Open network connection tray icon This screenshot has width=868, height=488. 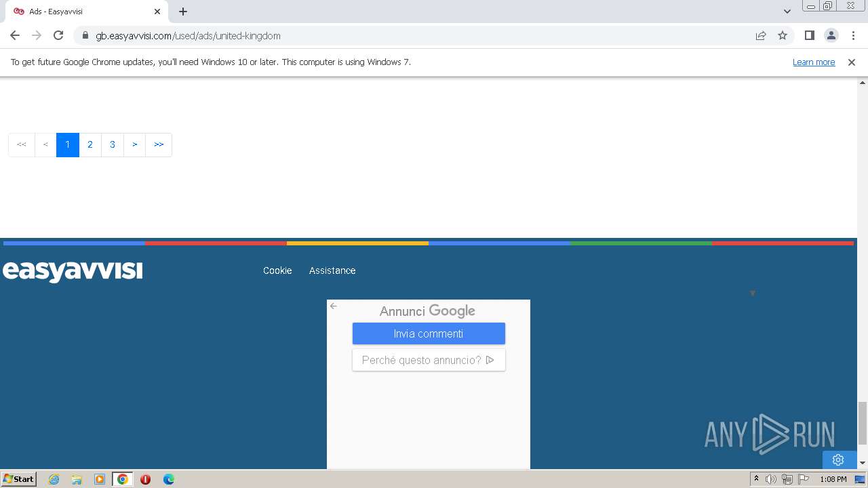[787, 479]
